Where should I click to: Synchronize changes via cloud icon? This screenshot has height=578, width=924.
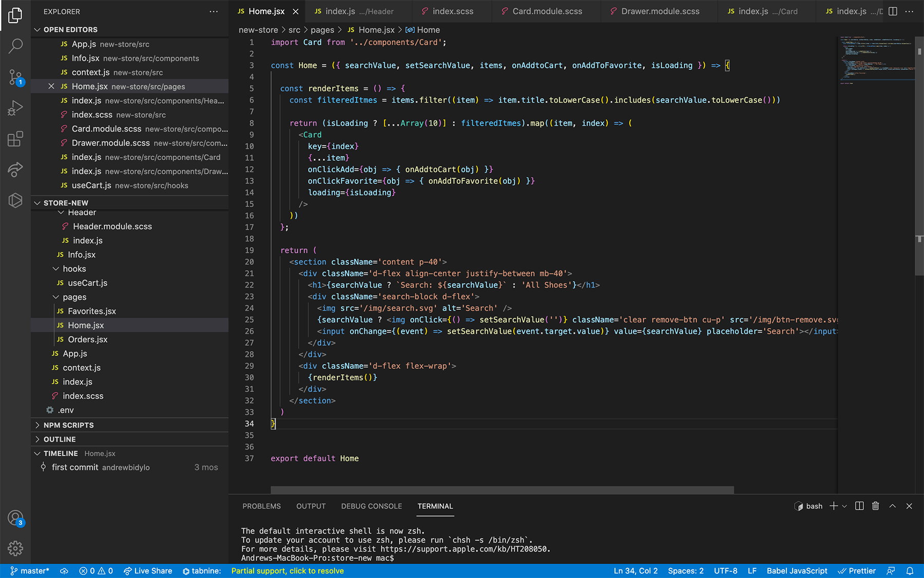click(x=64, y=571)
